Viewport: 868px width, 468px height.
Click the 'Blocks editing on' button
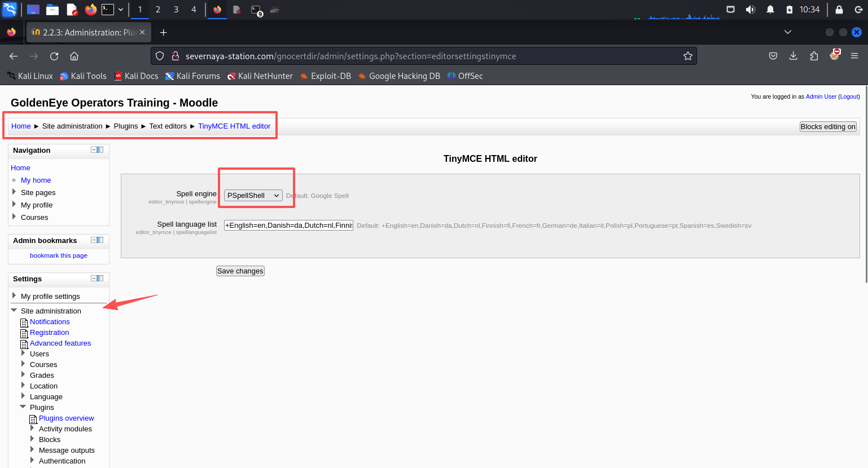(828, 127)
